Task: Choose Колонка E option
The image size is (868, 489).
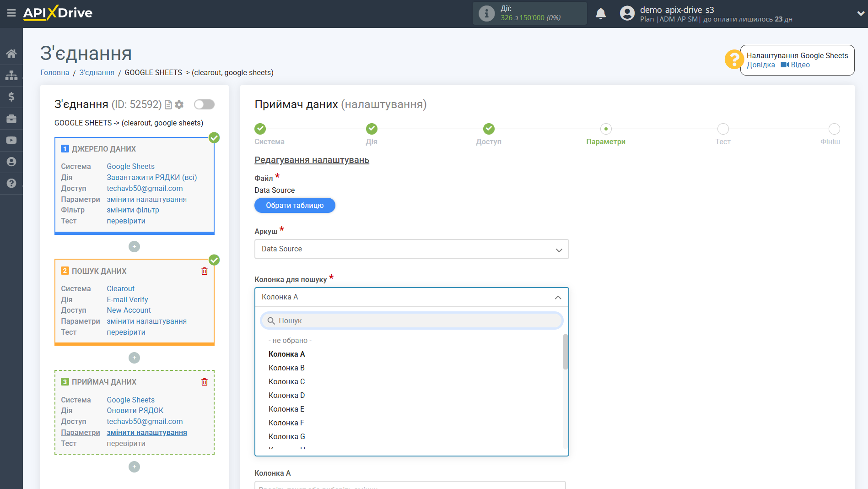Action: (x=286, y=409)
